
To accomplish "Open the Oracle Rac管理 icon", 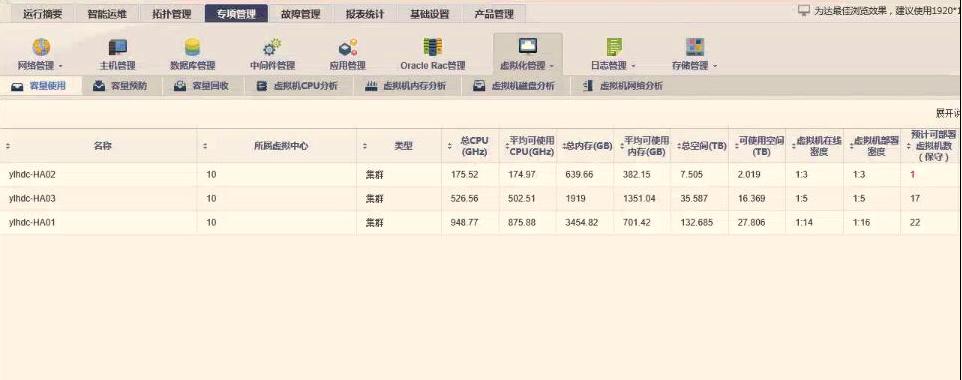I will (433, 47).
